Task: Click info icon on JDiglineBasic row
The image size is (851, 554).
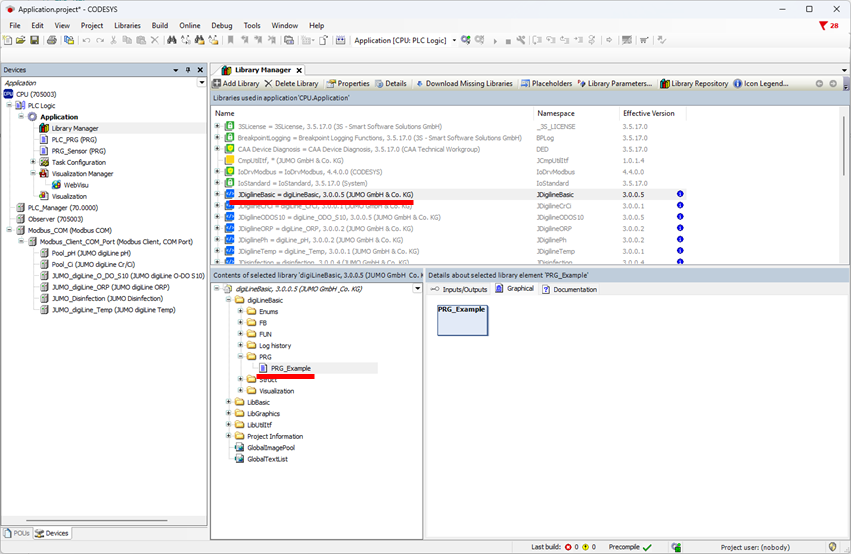Action: (x=680, y=194)
